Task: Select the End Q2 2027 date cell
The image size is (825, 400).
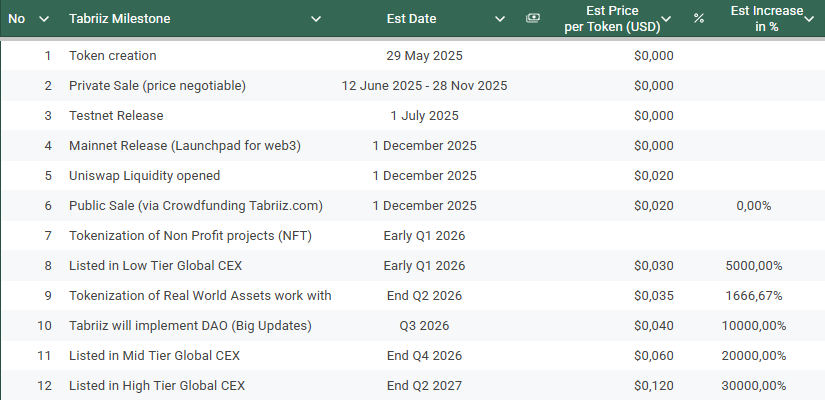Action: click(x=425, y=386)
